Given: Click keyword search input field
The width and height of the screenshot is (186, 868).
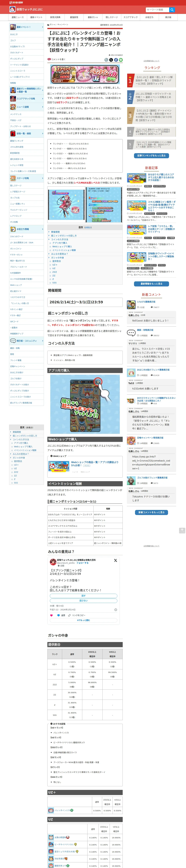Looking at the screenshot, I should (x=157, y=10).
